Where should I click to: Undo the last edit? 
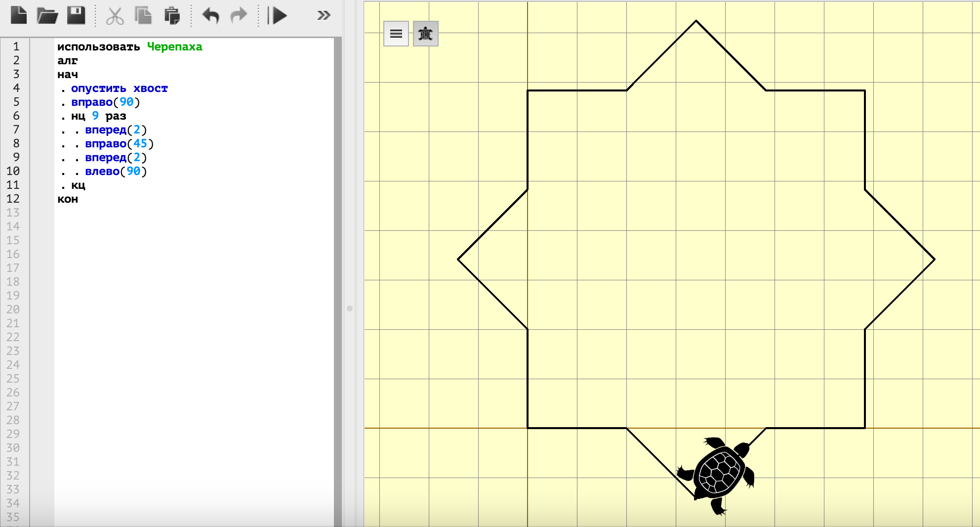210,15
